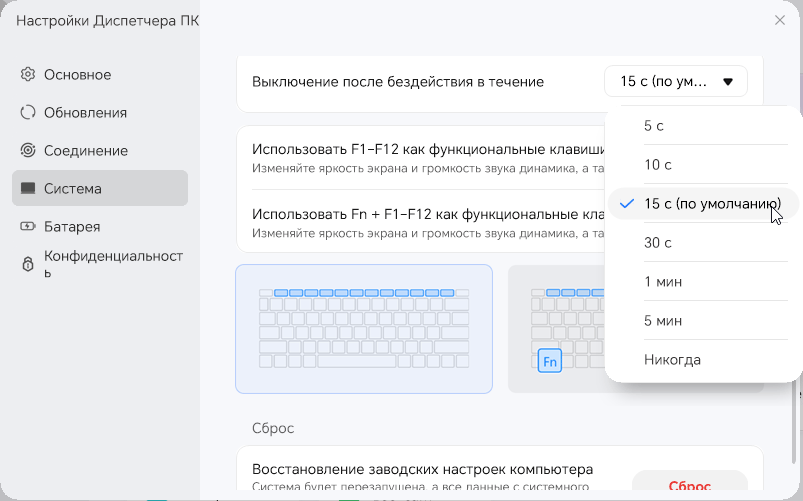This screenshot has width=803, height=501.
Task: Click the refresh icon beside Обновления
Action: point(28,113)
